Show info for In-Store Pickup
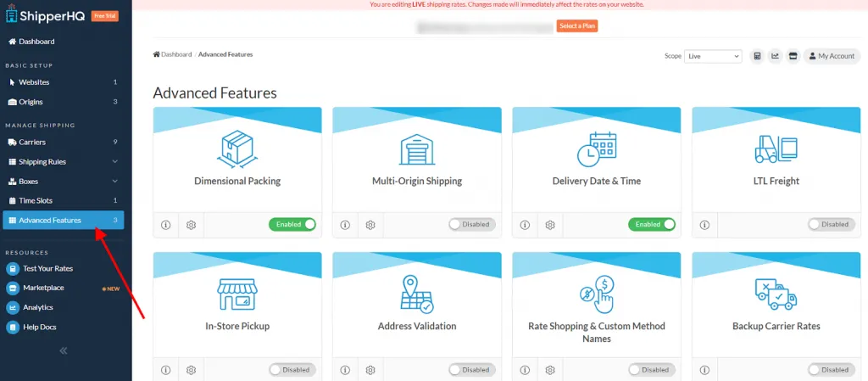 click(165, 370)
